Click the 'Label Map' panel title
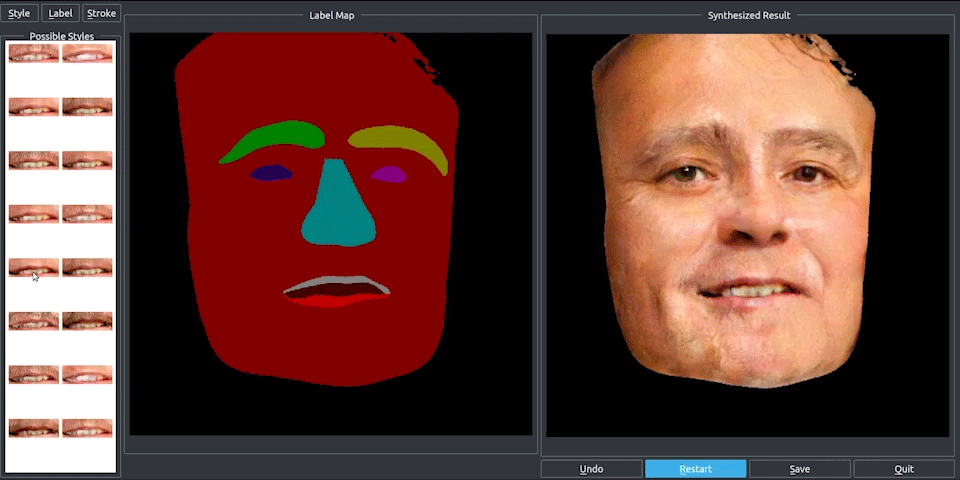Screen dimensions: 960x480 tap(331, 15)
